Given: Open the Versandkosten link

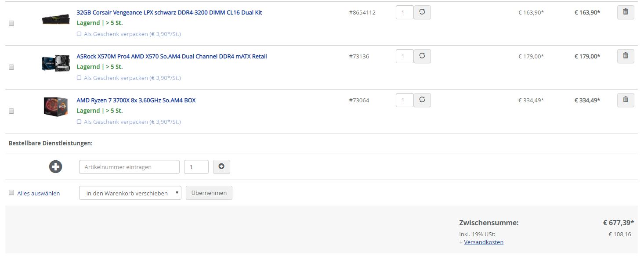Looking at the screenshot, I should [x=484, y=242].
